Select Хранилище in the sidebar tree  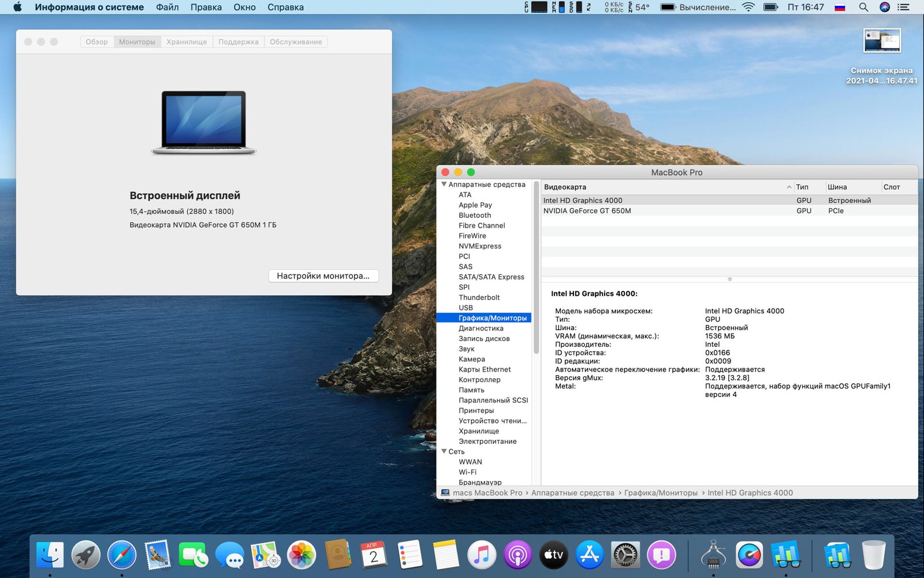pos(479,431)
